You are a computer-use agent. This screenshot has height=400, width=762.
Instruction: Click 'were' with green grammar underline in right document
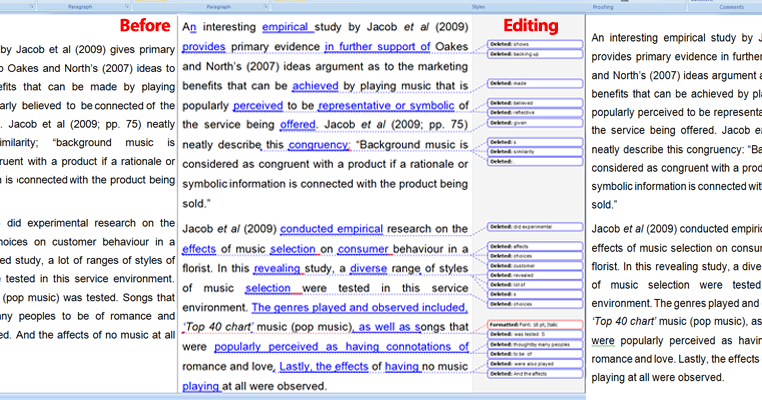603,341
